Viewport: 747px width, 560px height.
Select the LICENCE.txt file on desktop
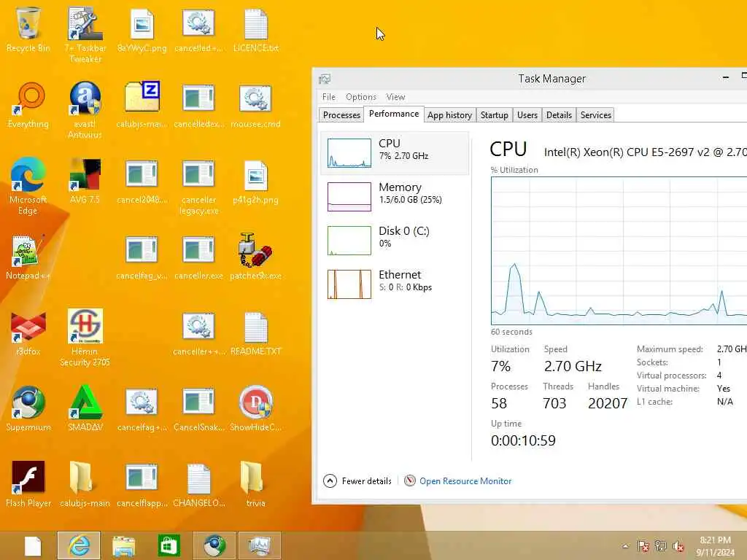[256, 29]
